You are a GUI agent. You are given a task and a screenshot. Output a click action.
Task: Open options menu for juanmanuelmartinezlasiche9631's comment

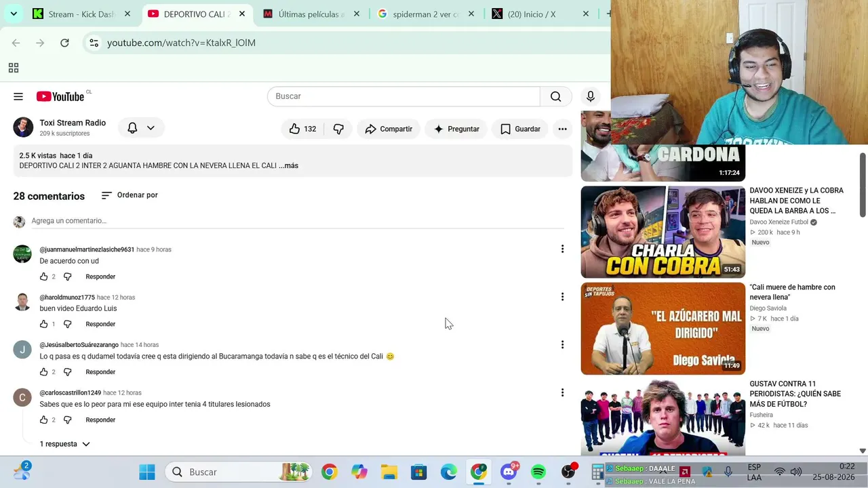click(562, 249)
